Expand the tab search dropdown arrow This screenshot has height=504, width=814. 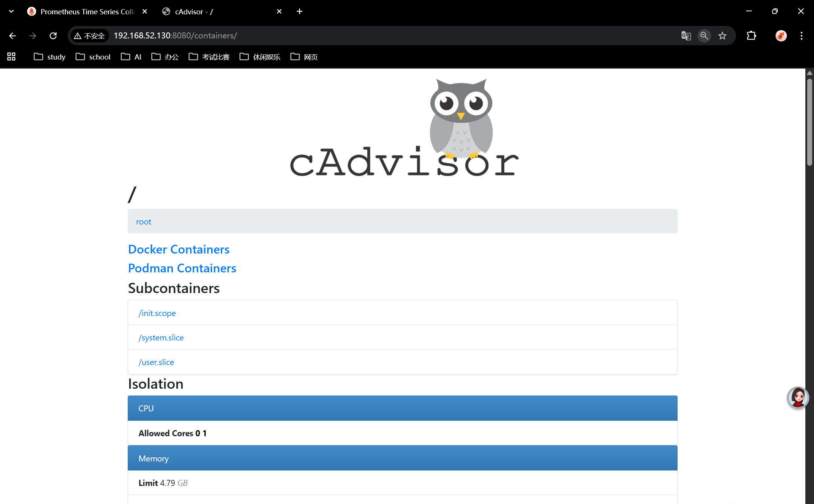[11, 11]
